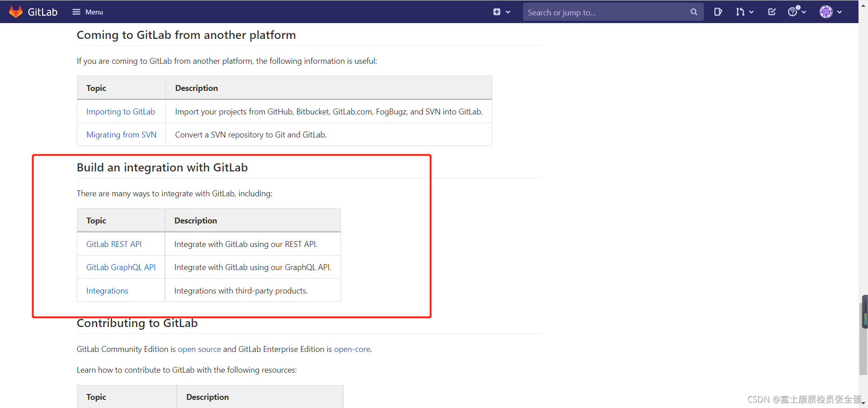Click the create new plus icon

pyautogui.click(x=497, y=12)
